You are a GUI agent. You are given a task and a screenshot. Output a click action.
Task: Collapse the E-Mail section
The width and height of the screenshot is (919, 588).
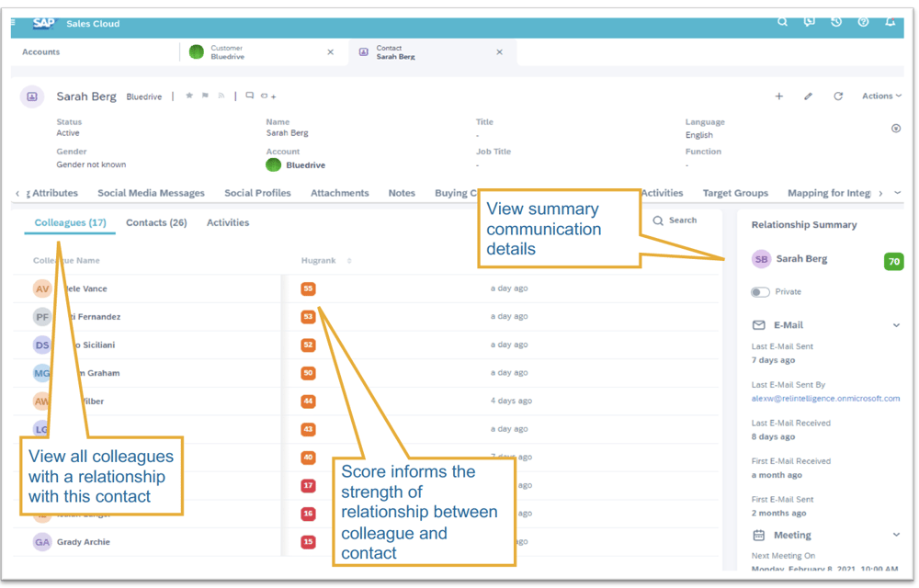(896, 325)
